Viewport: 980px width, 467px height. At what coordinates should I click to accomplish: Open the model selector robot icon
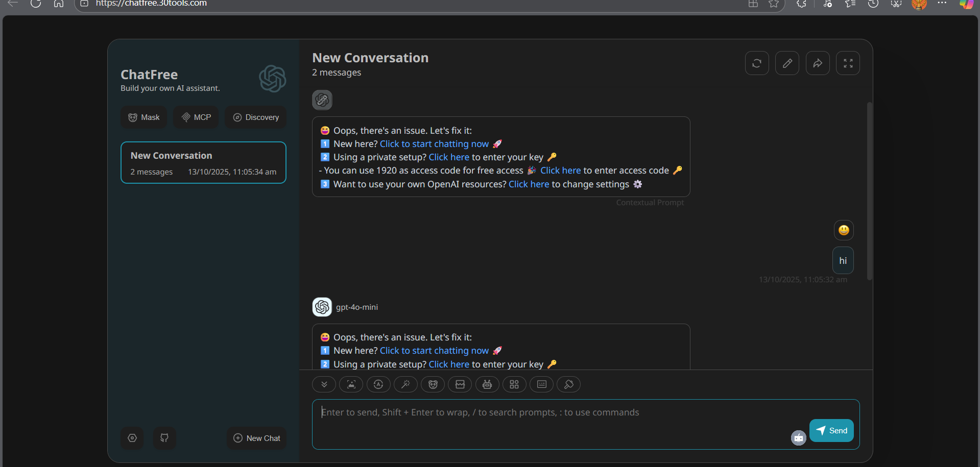pos(487,384)
